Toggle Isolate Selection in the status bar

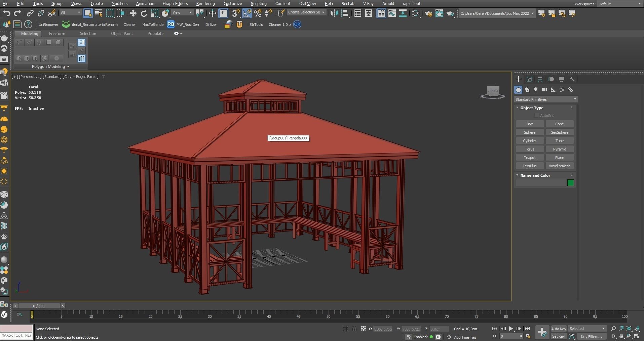345,329
